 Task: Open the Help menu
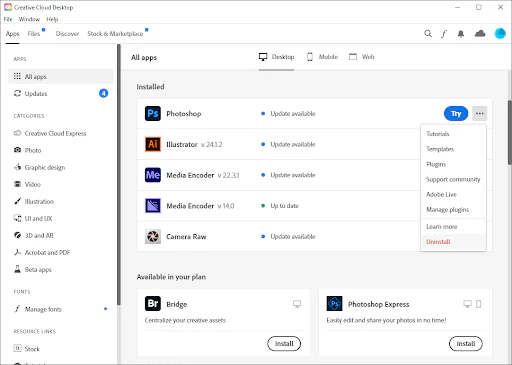click(x=52, y=19)
